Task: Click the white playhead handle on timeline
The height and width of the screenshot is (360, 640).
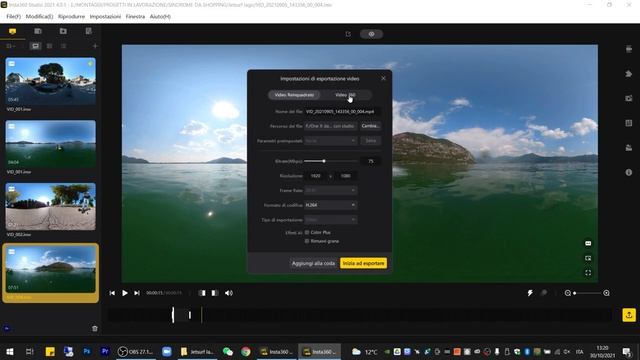Action: [173, 315]
